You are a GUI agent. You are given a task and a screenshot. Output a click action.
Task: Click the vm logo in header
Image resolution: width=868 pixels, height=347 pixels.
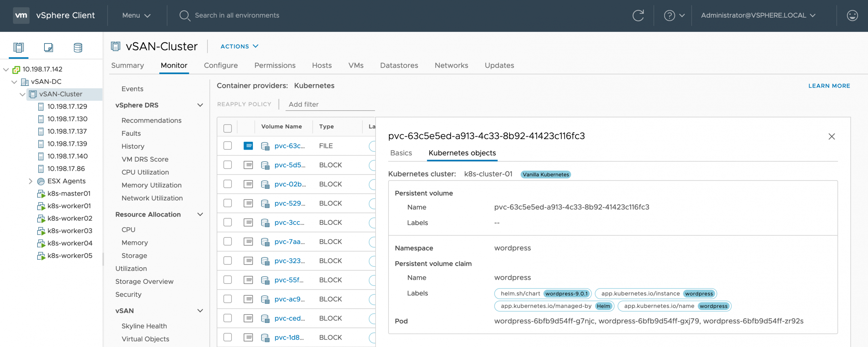(21, 15)
